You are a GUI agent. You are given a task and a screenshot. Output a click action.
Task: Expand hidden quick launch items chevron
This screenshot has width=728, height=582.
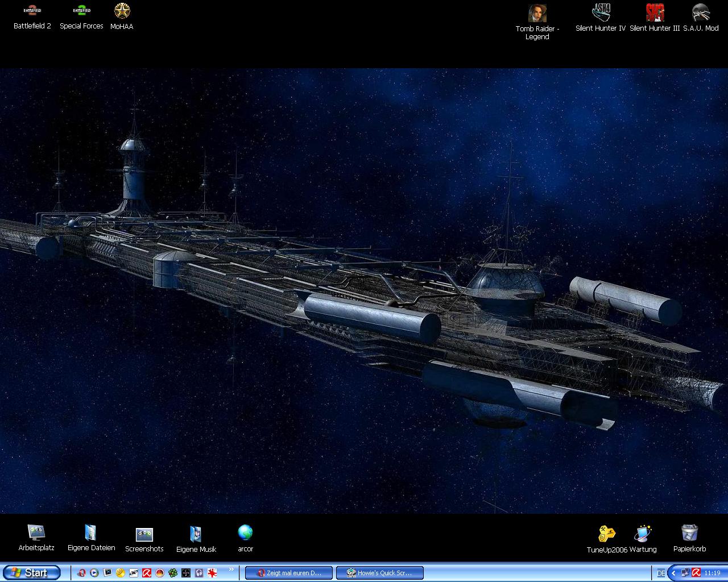coord(231,569)
